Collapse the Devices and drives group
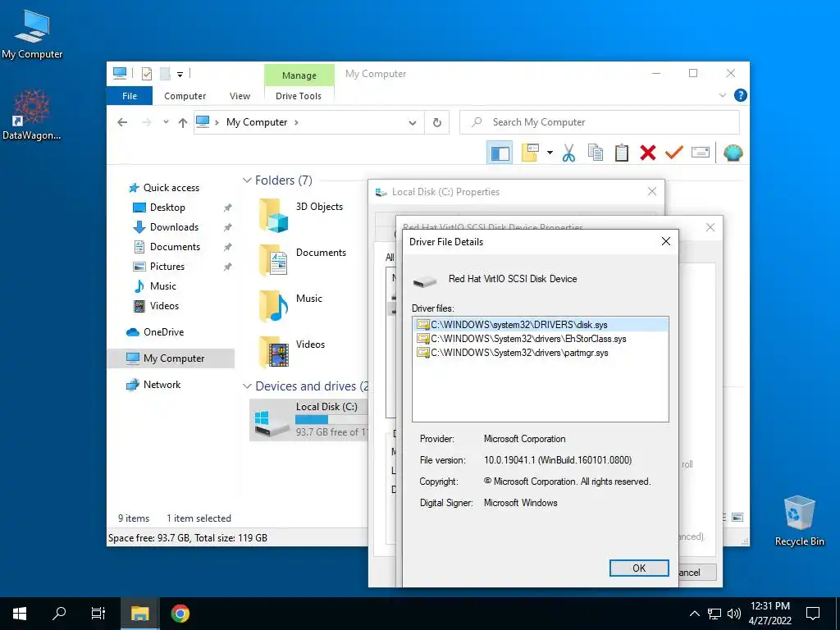This screenshot has height=630, width=840. tap(247, 386)
